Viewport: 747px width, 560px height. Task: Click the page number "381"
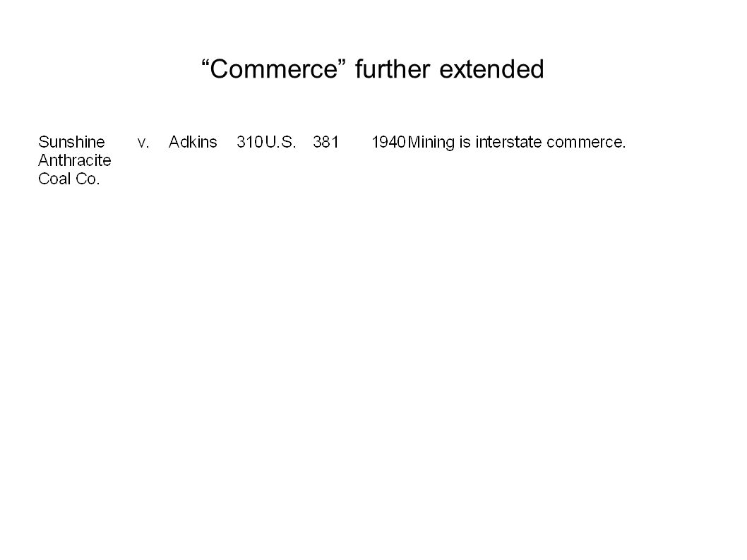pos(326,142)
